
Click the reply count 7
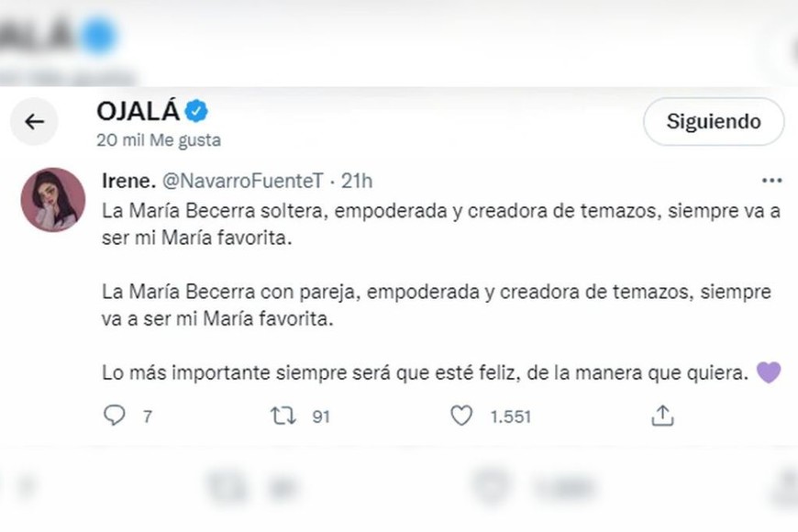pyautogui.click(x=148, y=416)
